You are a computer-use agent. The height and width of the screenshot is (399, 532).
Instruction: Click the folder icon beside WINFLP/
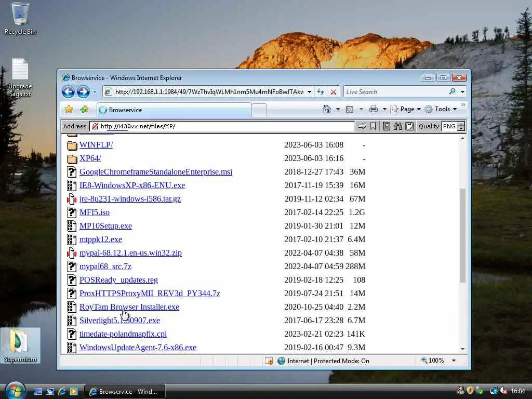pos(72,145)
